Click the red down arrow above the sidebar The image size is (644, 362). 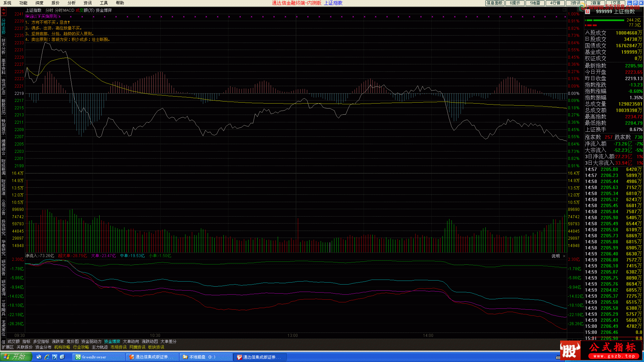[x=3, y=14]
